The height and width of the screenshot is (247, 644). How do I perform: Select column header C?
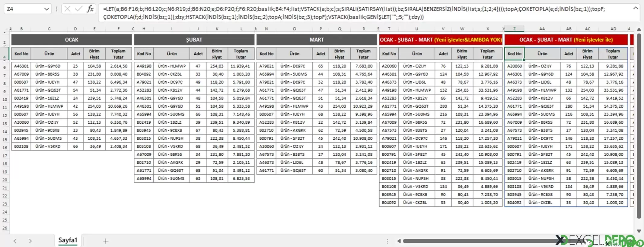(x=49, y=29)
